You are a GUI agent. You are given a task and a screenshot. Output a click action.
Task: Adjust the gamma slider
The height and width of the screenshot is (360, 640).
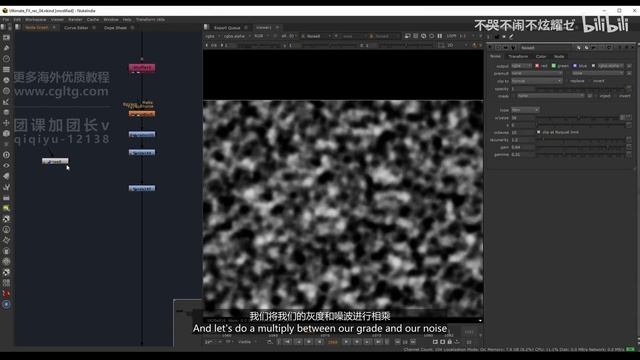click(x=580, y=155)
